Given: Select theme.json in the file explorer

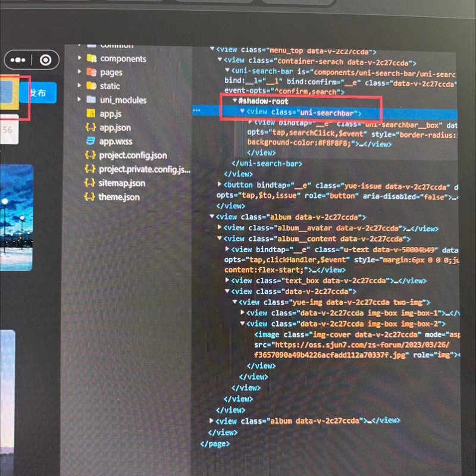Looking at the screenshot, I should pos(119,196).
